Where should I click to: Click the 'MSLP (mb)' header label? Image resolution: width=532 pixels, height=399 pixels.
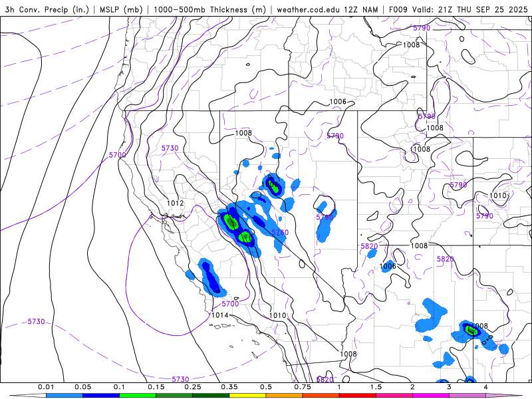point(121,9)
